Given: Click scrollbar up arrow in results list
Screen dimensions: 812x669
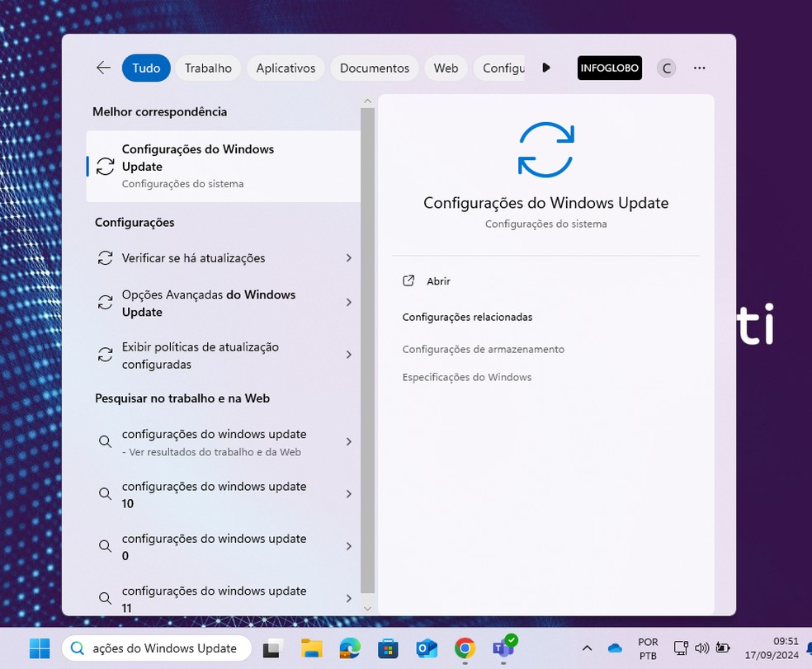Looking at the screenshot, I should click(x=368, y=101).
